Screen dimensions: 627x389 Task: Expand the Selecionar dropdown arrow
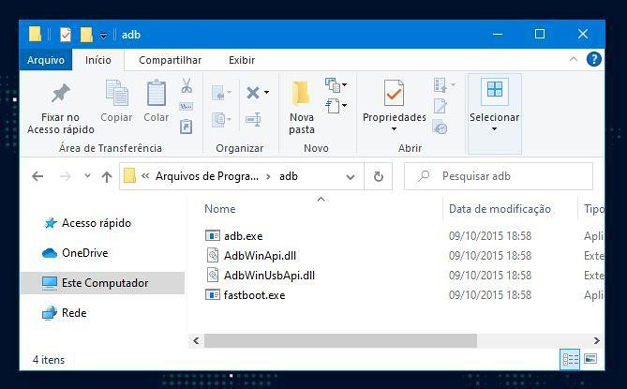pos(494,129)
